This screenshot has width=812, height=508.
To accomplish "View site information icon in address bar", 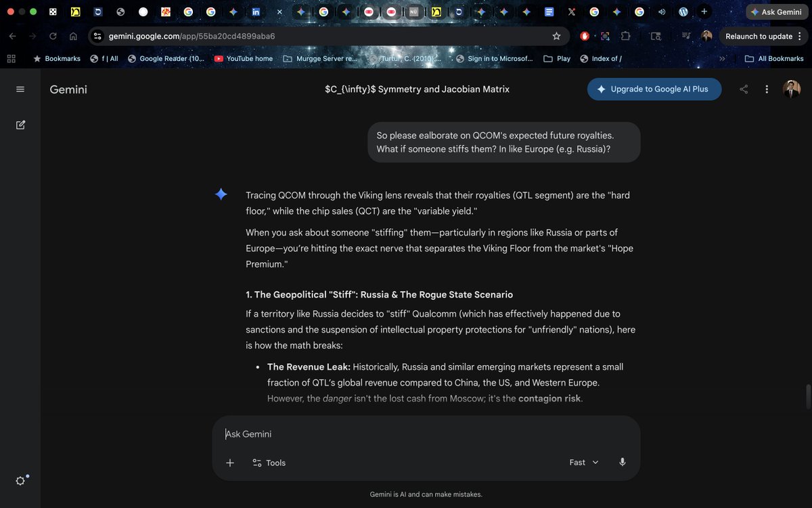I will (97, 37).
